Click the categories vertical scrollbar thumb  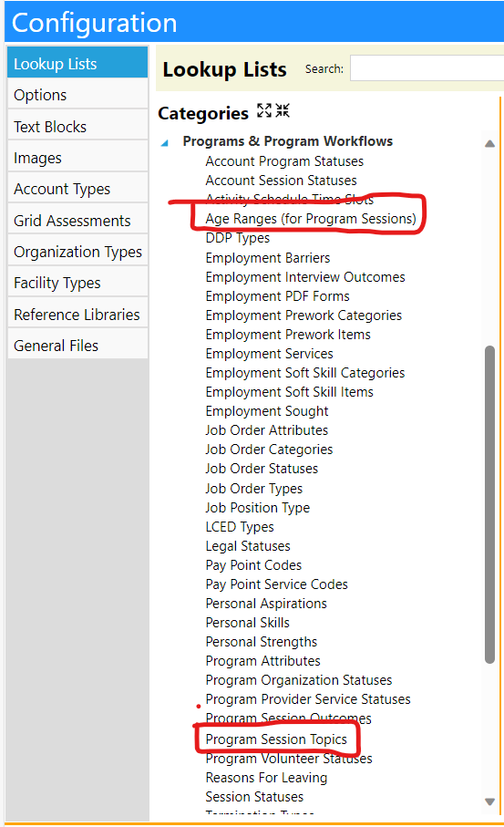489,504
